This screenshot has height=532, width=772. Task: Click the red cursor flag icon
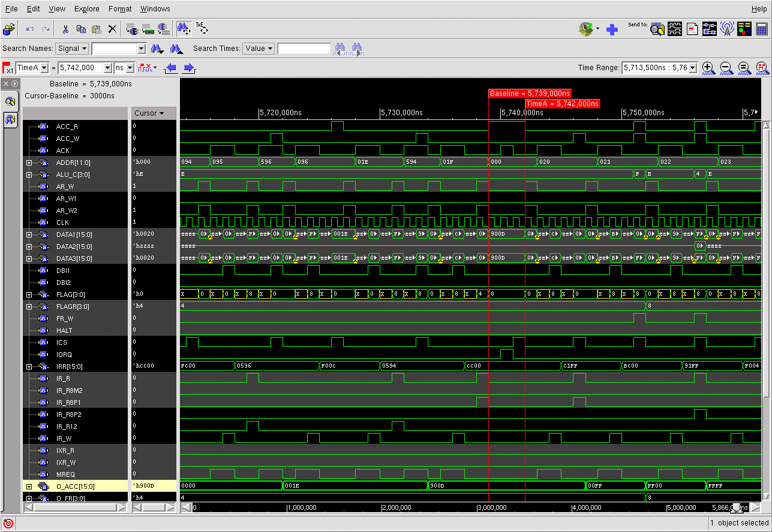click(x=8, y=68)
